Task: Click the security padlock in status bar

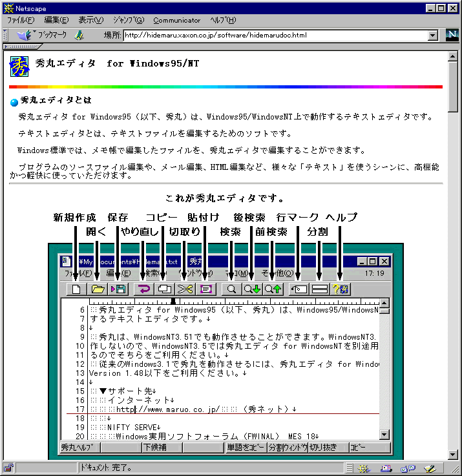Action: click(8, 468)
